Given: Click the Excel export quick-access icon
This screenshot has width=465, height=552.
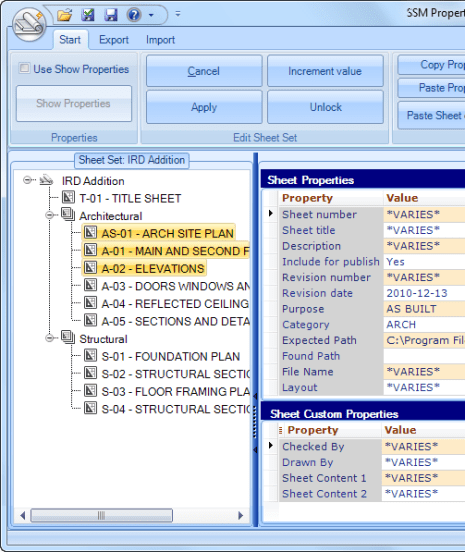Looking at the screenshot, I should [88, 15].
